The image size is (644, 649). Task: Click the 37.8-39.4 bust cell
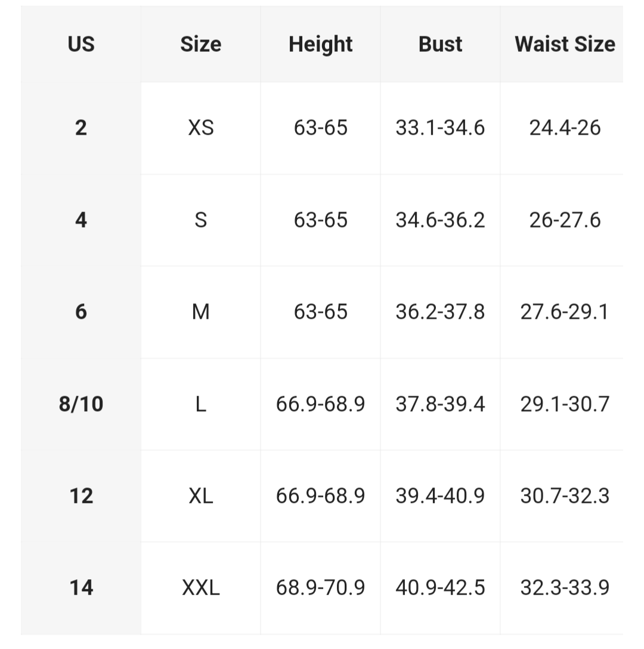[440, 404]
